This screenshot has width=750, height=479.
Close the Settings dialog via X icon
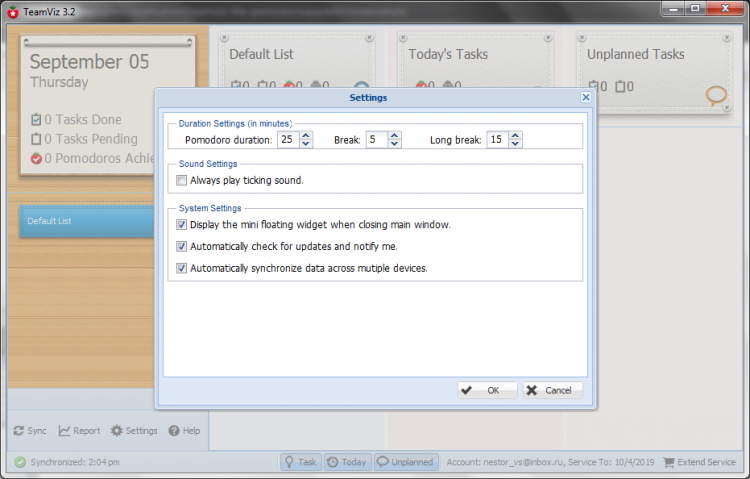pyautogui.click(x=585, y=97)
